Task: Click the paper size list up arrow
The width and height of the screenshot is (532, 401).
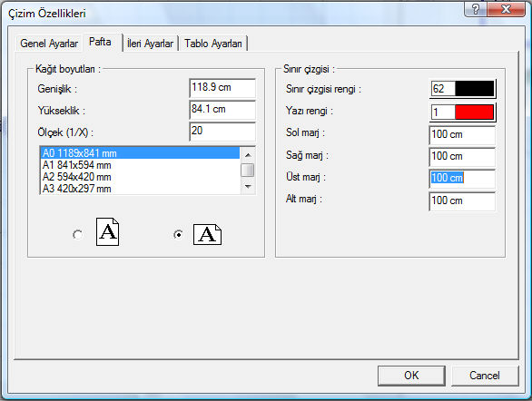Action: tap(248, 155)
